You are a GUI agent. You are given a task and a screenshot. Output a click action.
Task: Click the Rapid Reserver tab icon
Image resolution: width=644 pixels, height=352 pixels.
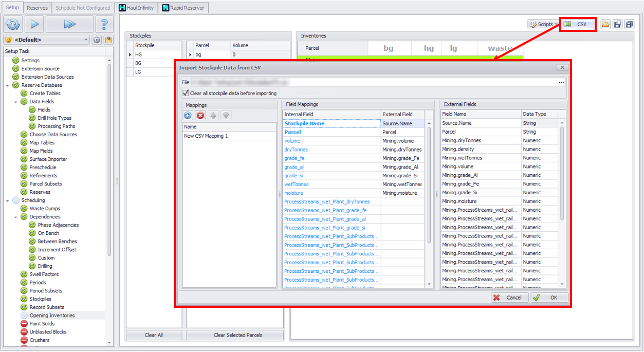click(x=167, y=8)
